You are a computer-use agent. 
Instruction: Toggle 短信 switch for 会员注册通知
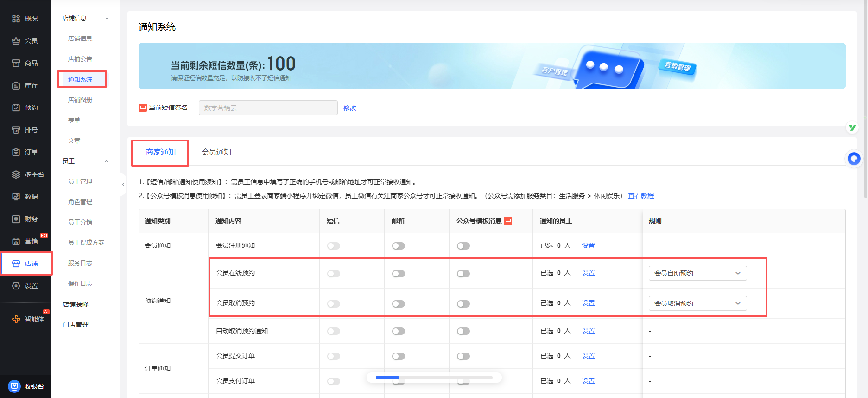click(334, 246)
